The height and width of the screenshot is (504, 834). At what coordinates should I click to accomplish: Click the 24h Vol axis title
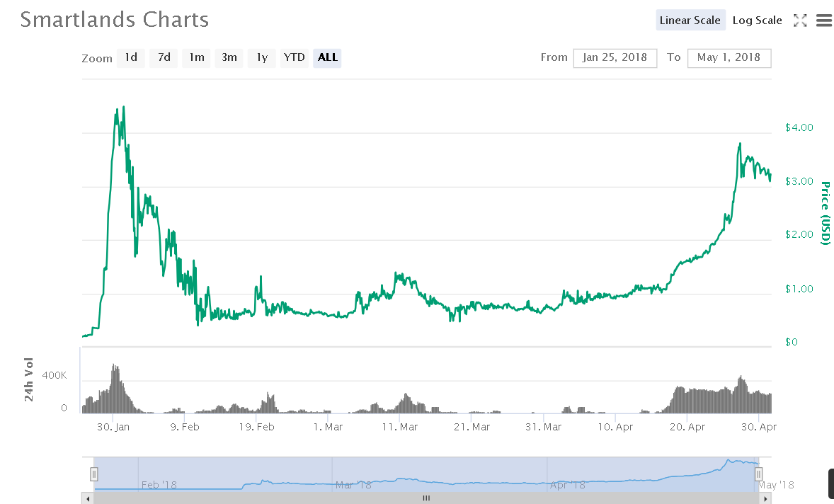tap(28, 379)
